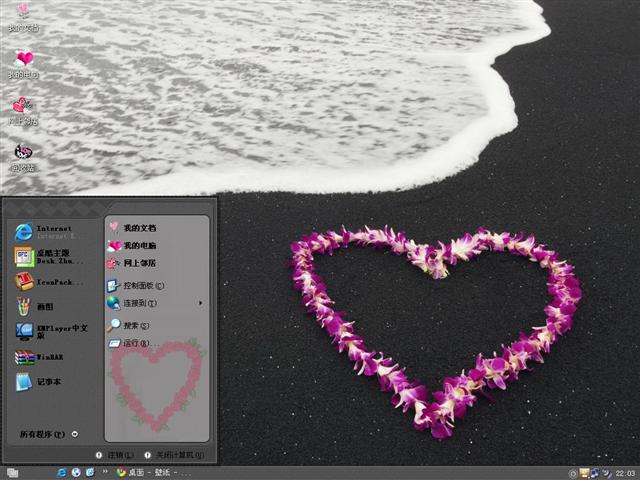The width and height of the screenshot is (640, 480).
Task: Click the 22:03 taskbar clock
Action: tap(625, 473)
